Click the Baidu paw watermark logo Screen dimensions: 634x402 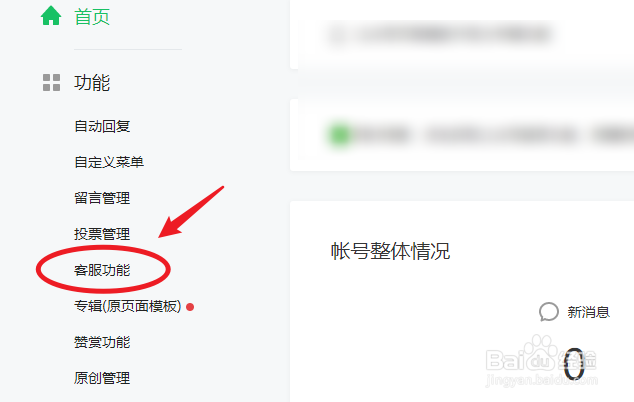pyautogui.click(x=541, y=360)
